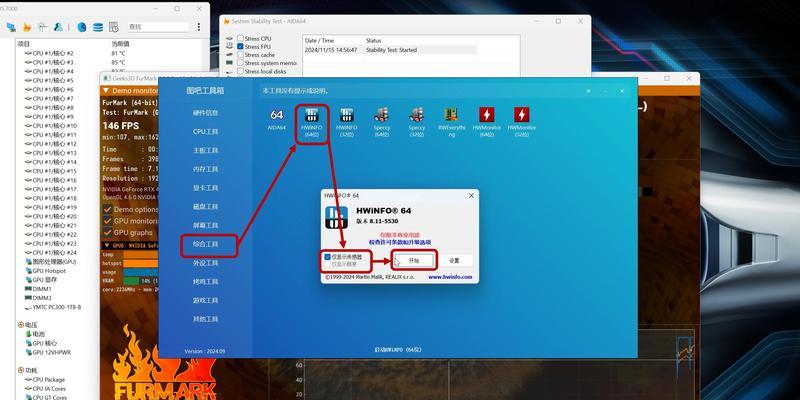The width and height of the screenshot is (800, 400).
Task: Click the search field in AIDA64 toolbar
Action: [x=158, y=27]
